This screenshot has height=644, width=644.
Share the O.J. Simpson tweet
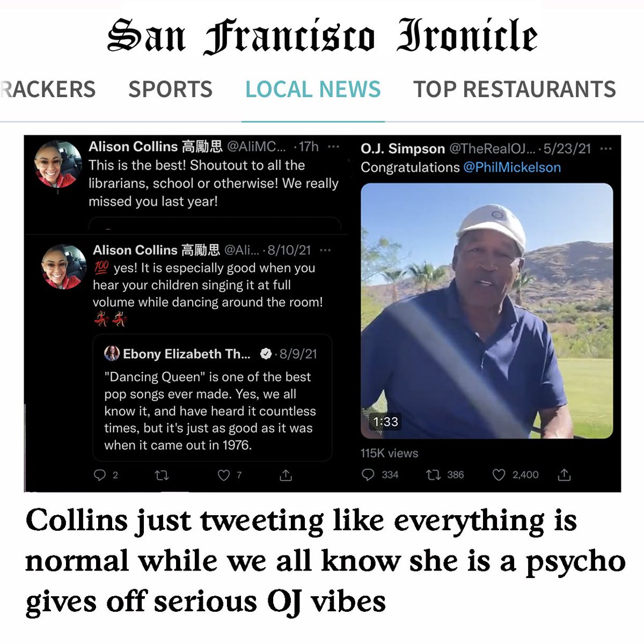(564, 474)
